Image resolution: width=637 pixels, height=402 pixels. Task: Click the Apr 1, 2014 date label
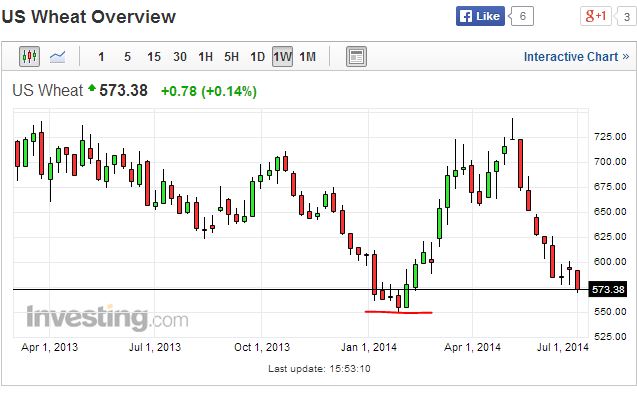472,348
